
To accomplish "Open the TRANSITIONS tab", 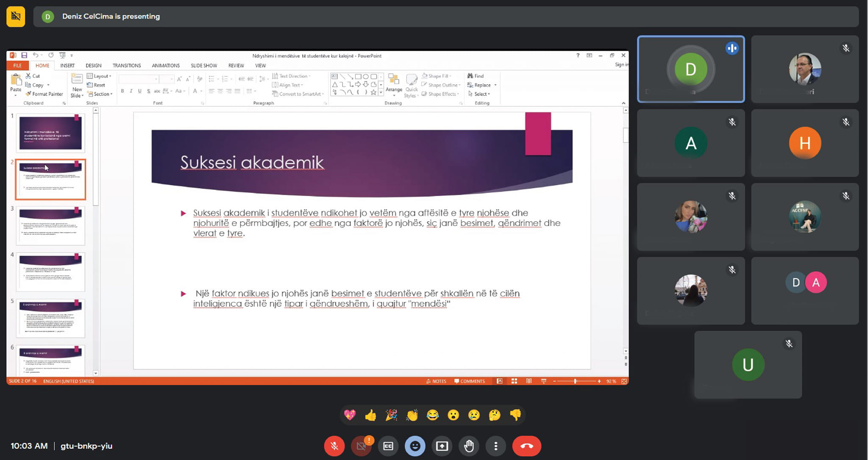I will (126, 66).
